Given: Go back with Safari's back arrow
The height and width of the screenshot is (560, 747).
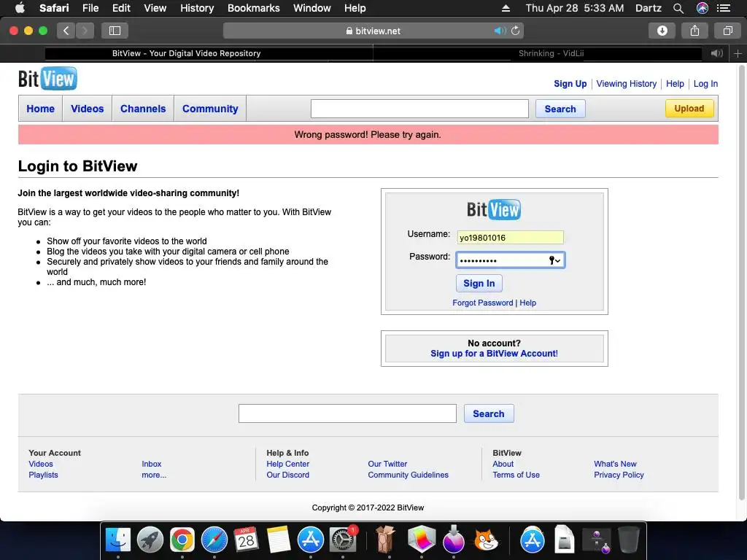Looking at the screenshot, I should click(x=66, y=31).
